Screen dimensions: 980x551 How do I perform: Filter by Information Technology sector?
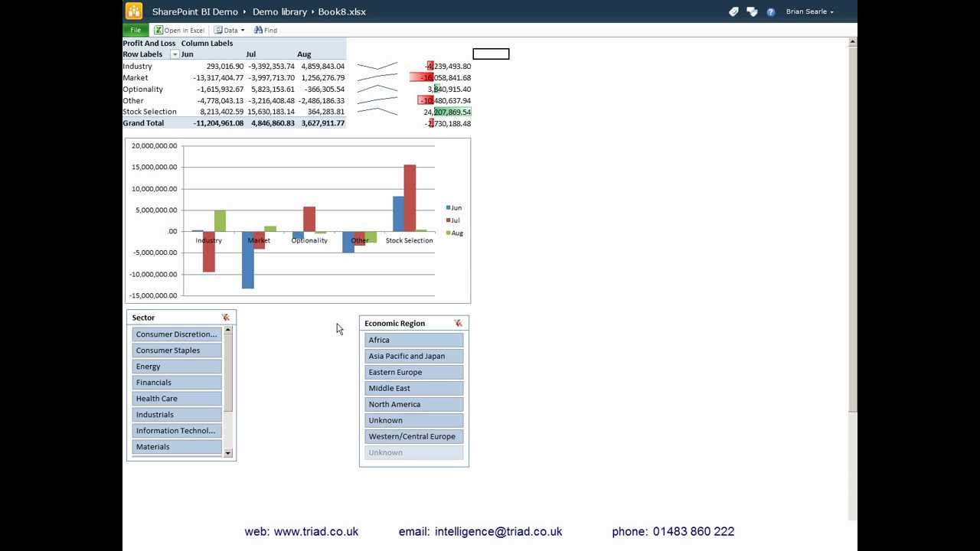point(177,431)
